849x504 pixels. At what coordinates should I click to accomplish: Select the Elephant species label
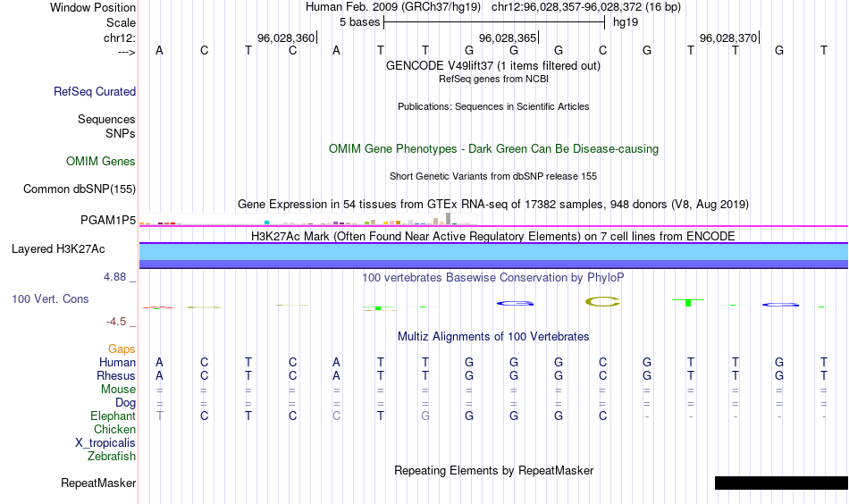coord(113,416)
